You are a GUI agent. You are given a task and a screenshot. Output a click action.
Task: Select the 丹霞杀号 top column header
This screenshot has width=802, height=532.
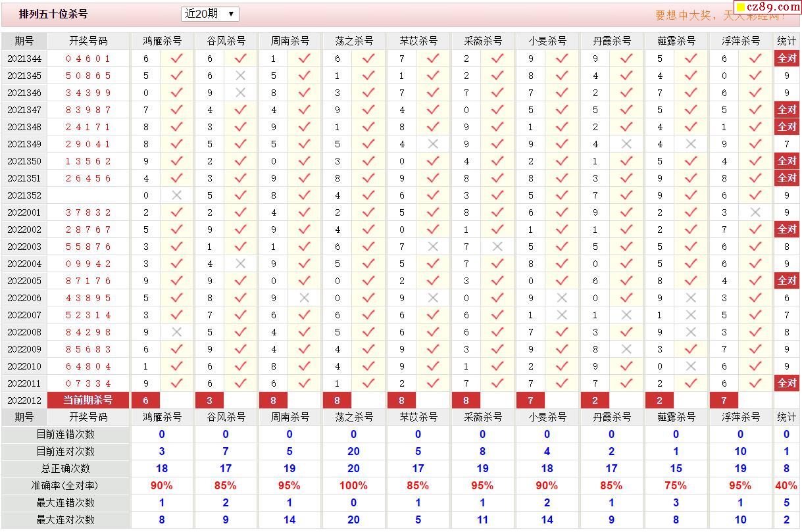(x=612, y=41)
